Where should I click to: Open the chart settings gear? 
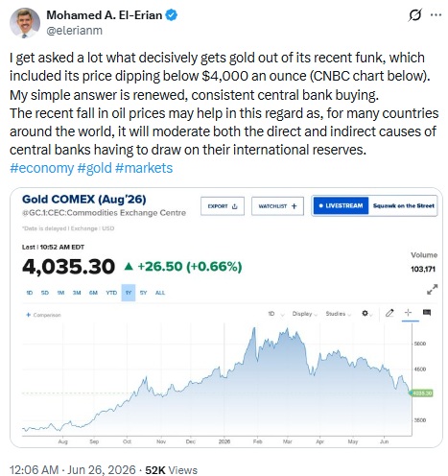click(365, 313)
